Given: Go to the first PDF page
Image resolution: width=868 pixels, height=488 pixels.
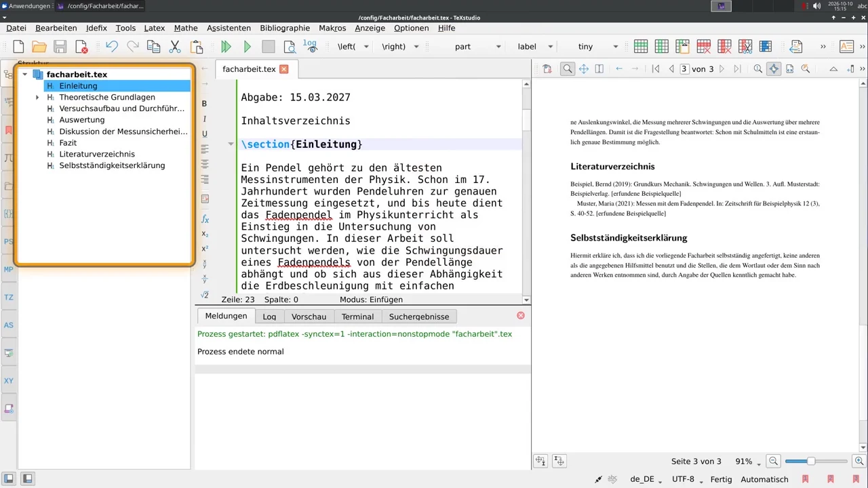Looking at the screenshot, I should 656,69.
